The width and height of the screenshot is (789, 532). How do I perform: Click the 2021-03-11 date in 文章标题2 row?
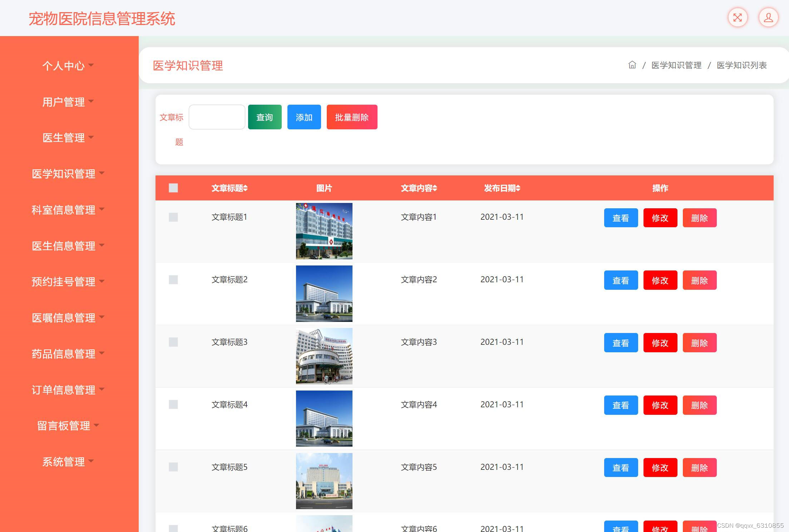click(x=502, y=279)
